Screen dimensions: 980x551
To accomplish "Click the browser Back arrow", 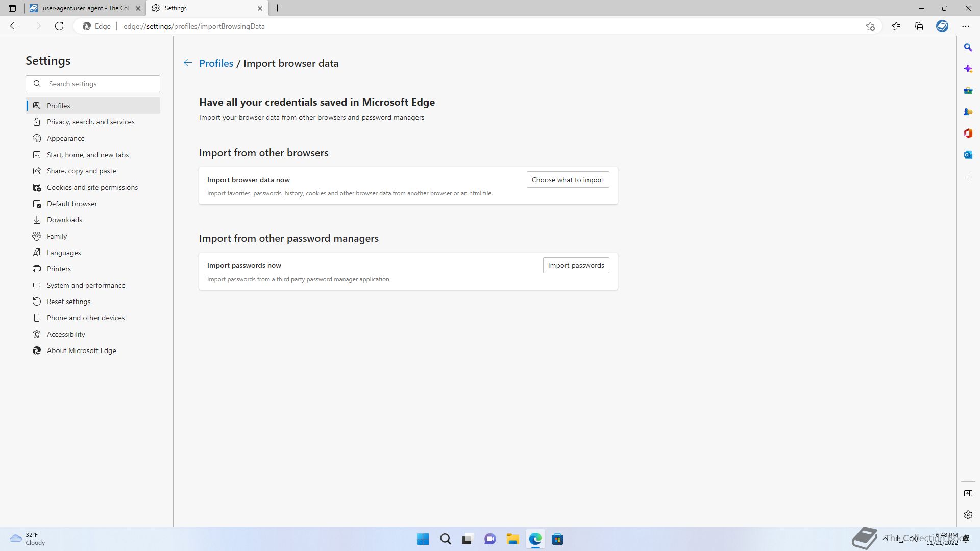I will [14, 26].
